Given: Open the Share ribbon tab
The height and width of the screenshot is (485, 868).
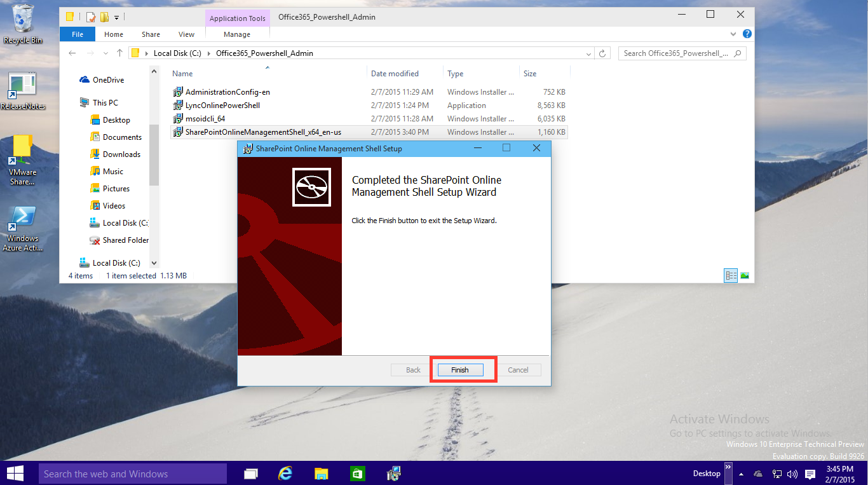Looking at the screenshot, I should point(151,34).
